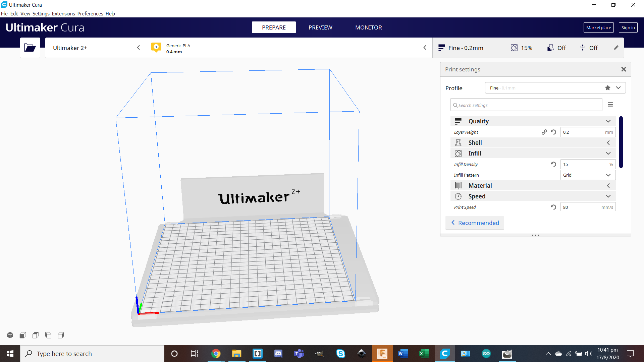
Task: Click the pencil edit settings icon
Action: click(616, 48)
